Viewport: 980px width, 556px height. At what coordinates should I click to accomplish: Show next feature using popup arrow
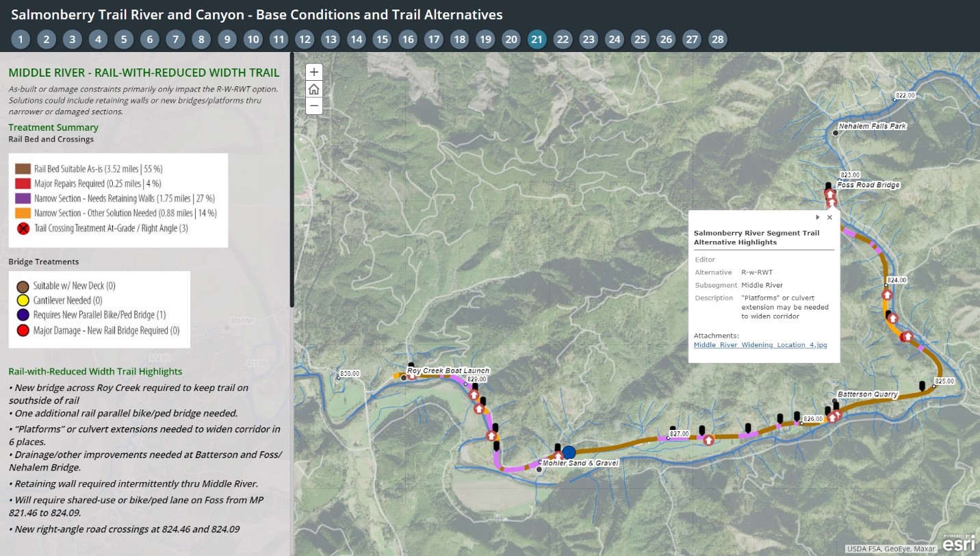(817, 217)
